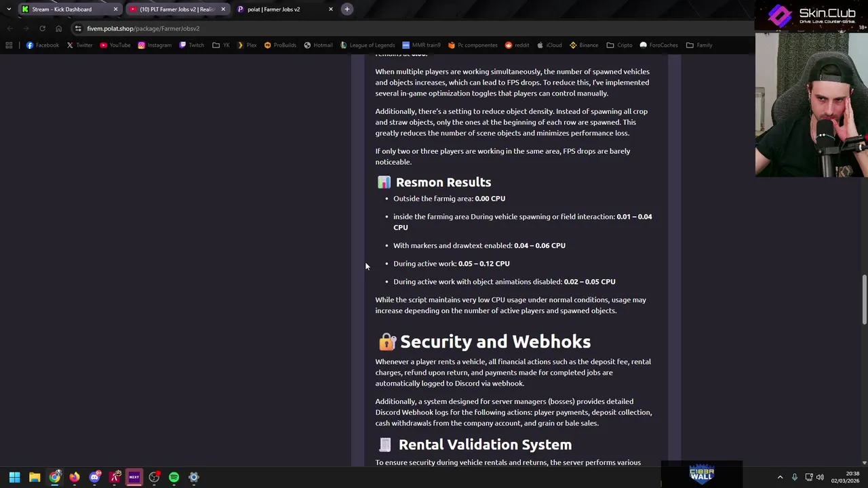Viewport: 868px width, 488px height.
Task: Click the '0.05 – 0.12 CPU' value text
Action: click(484, 264)
